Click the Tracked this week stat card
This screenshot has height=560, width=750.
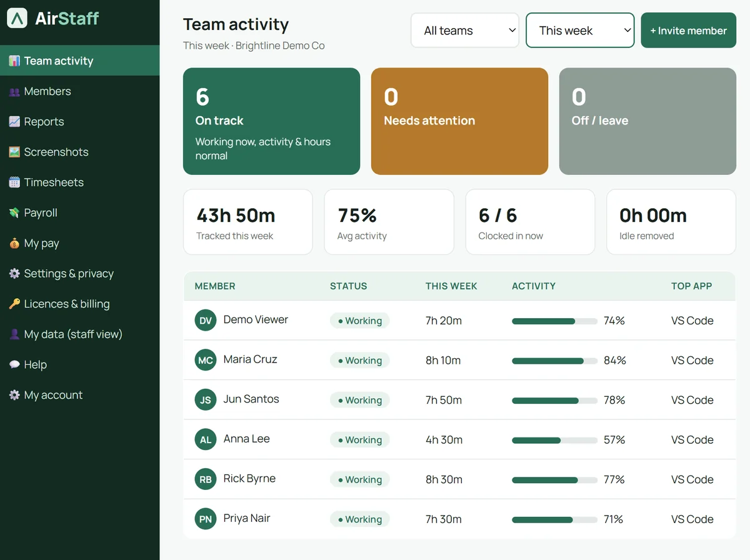[247, 222]
